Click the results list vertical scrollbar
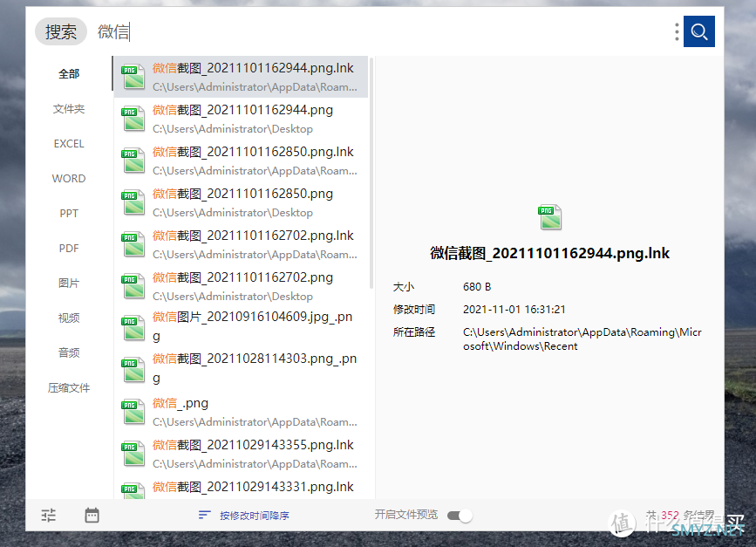756x547 pixels. coord(371,174)
